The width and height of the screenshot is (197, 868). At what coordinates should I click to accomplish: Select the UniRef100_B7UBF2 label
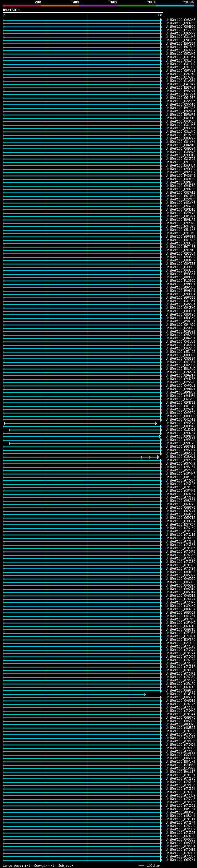click(x=180, y=765)
